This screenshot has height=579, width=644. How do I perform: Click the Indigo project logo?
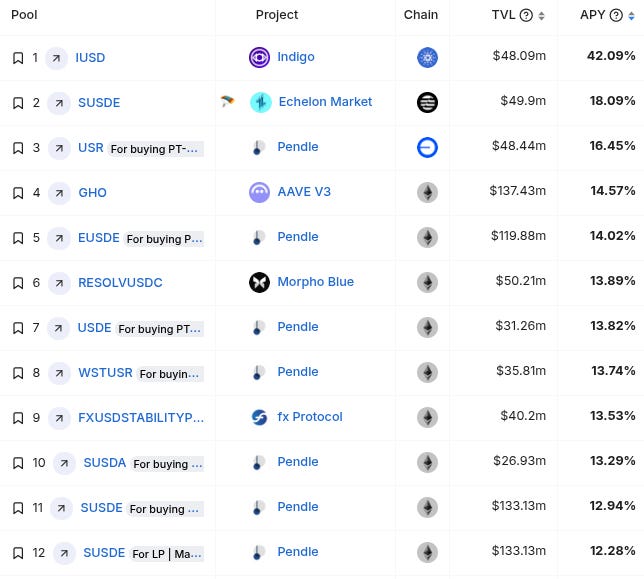click(260, 57)
